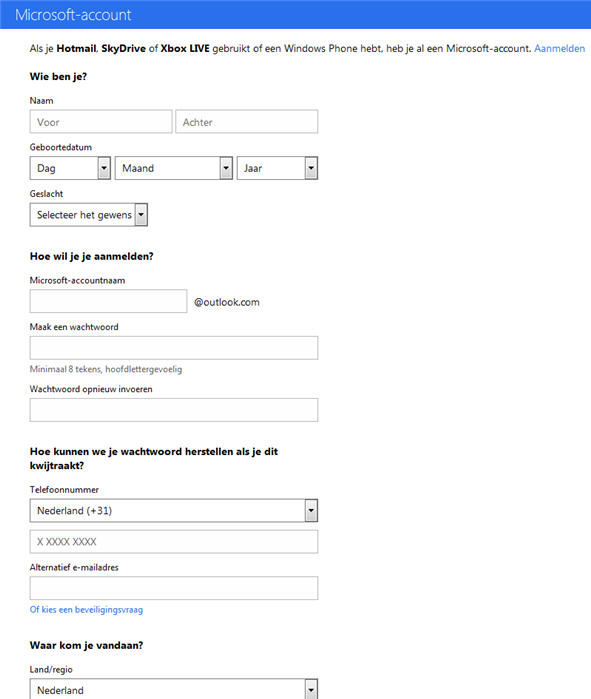Image resolution: width=591 pixels, height=699 pixels.
Task: Click the Microsoft-account header title
Action: (x=74, y=15)
